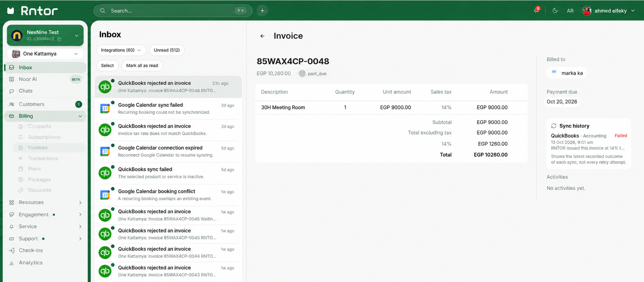
Task: Click the Resources grid icon
Action: (x=12, y=202)
